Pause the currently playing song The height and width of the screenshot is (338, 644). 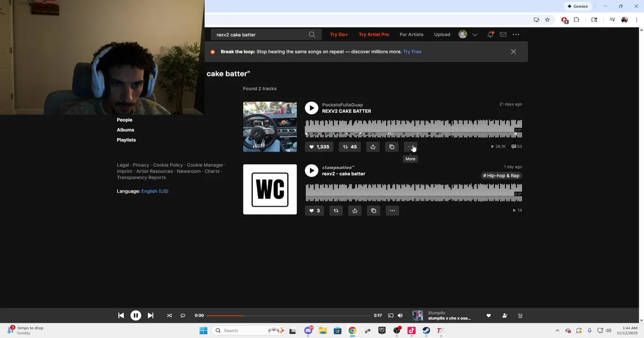[136, 315]
